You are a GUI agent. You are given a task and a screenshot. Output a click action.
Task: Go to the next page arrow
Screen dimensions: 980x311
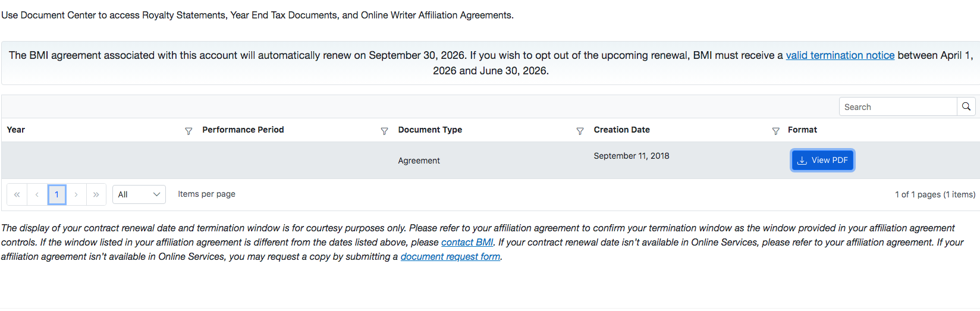76,194
